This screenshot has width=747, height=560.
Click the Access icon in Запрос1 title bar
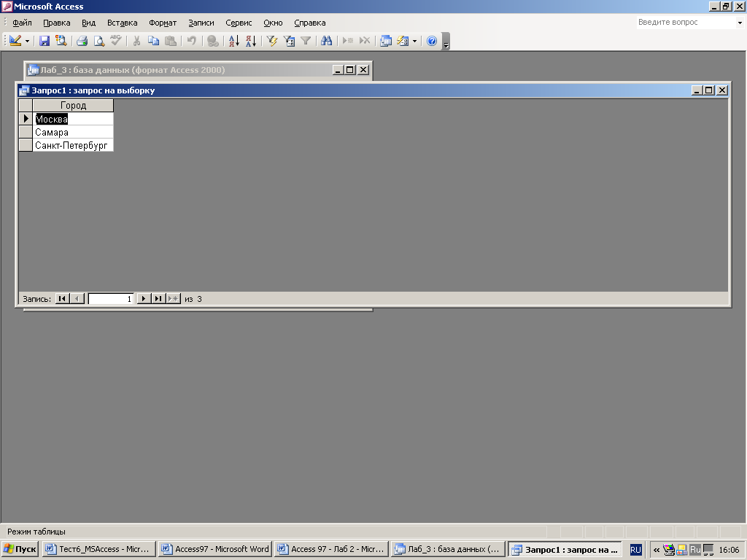(24, 90)
